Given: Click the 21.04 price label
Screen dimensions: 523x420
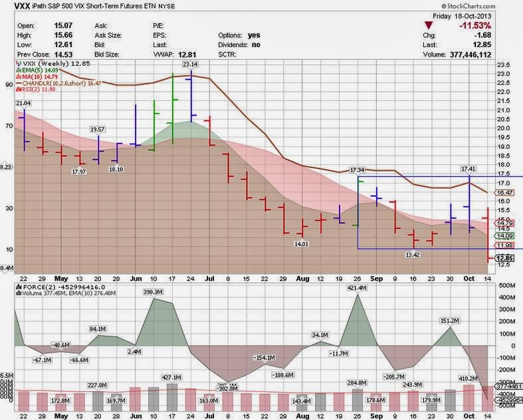Looking at the screenshot, I should pos(23,103).
